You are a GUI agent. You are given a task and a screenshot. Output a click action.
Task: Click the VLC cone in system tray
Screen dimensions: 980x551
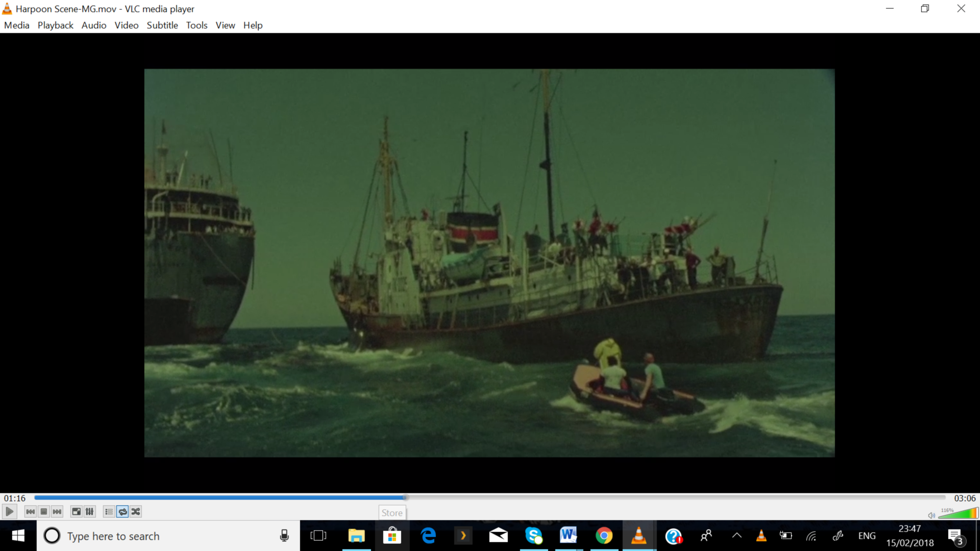point(761,536)
